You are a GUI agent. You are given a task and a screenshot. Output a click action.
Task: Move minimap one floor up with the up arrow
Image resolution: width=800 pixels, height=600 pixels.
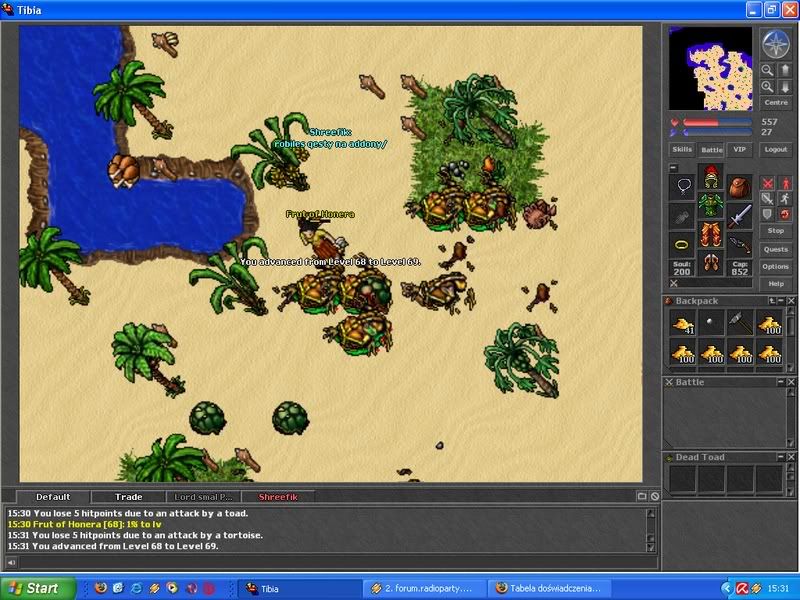tap(785, 70)
